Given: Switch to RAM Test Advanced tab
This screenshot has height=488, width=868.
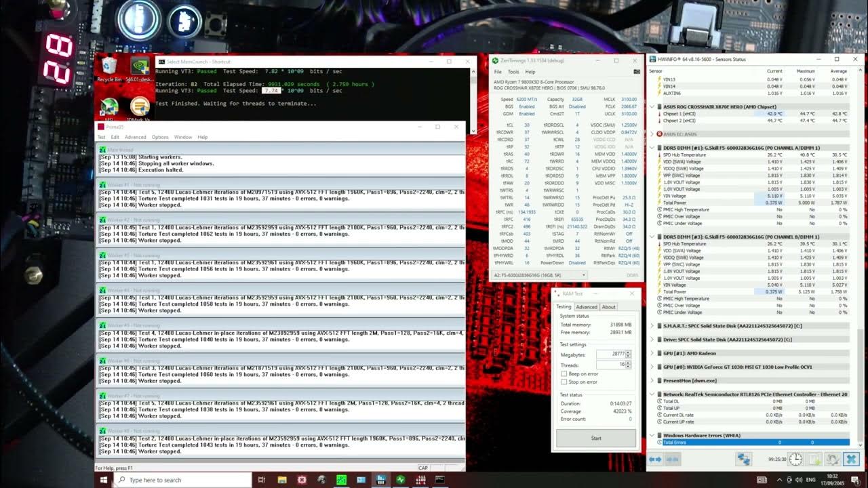Looking at the screenshot, I should 587,306.
